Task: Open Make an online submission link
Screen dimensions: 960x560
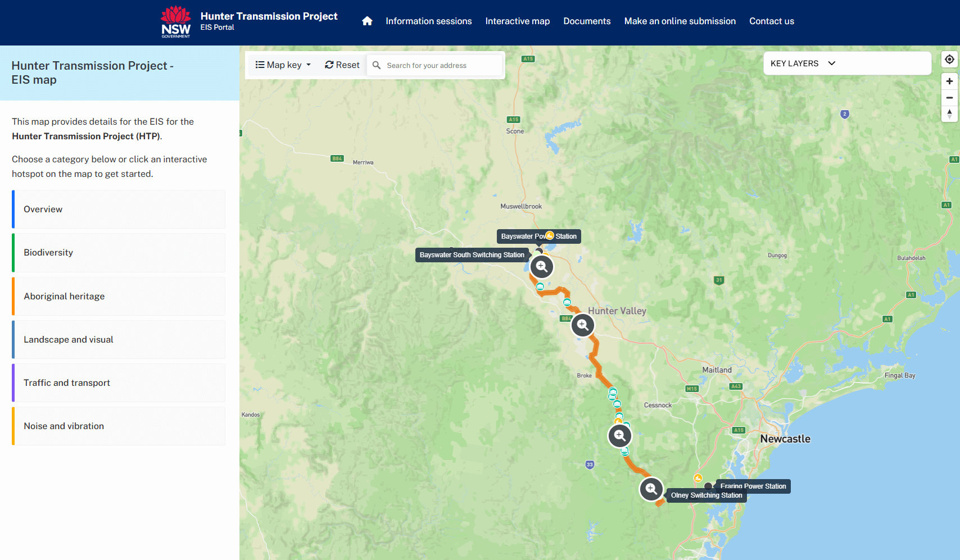Action: 680,21
